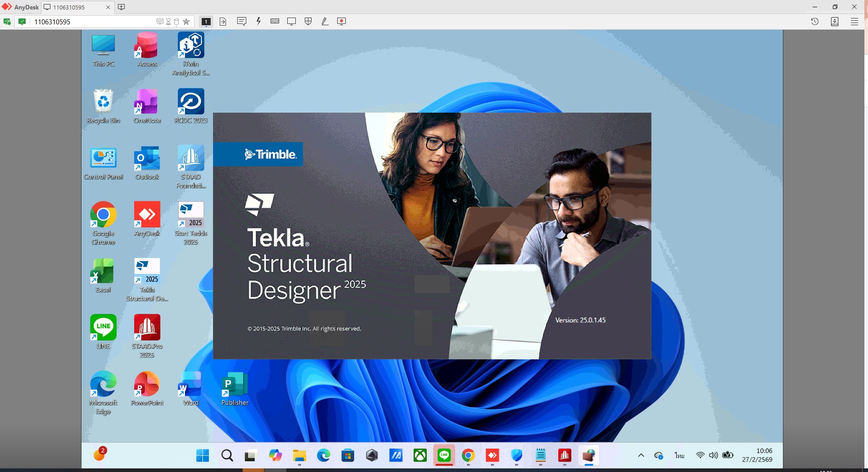Open the AnyDesk downloads icon

[x=835, y=21]
